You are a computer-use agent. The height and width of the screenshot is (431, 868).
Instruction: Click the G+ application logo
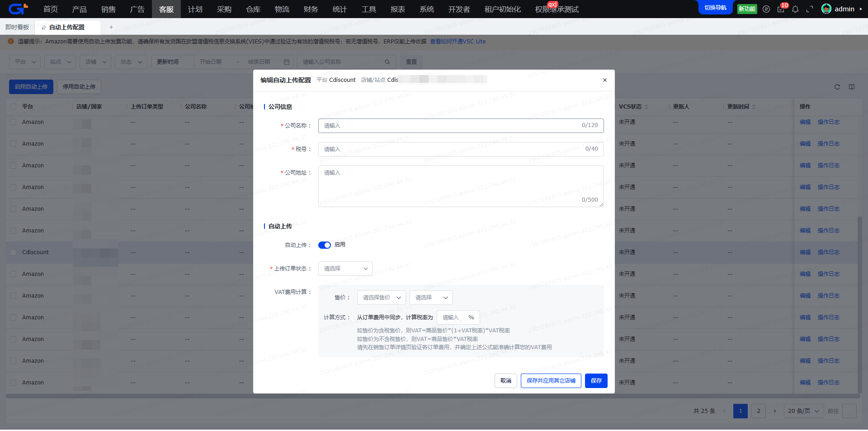[x=18, y=9]
